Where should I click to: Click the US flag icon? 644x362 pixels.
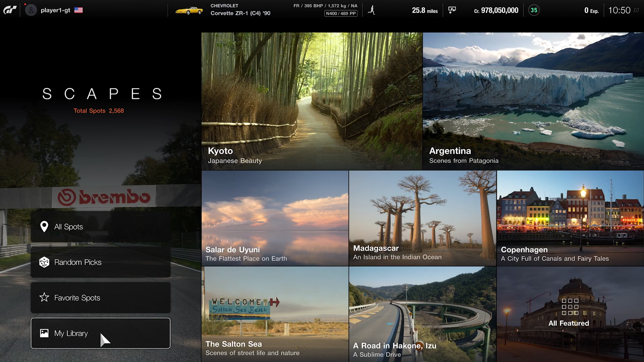click(78, 10)
